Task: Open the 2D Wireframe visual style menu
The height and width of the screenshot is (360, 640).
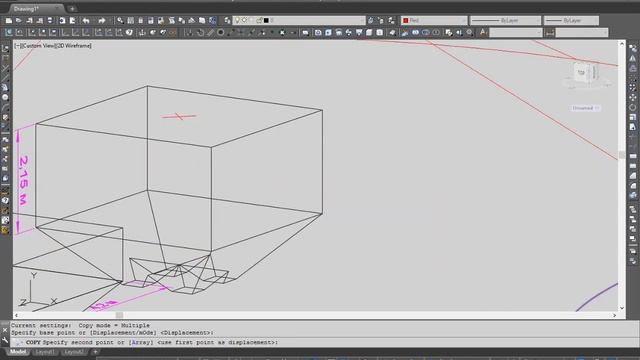Action: (73, 46)
